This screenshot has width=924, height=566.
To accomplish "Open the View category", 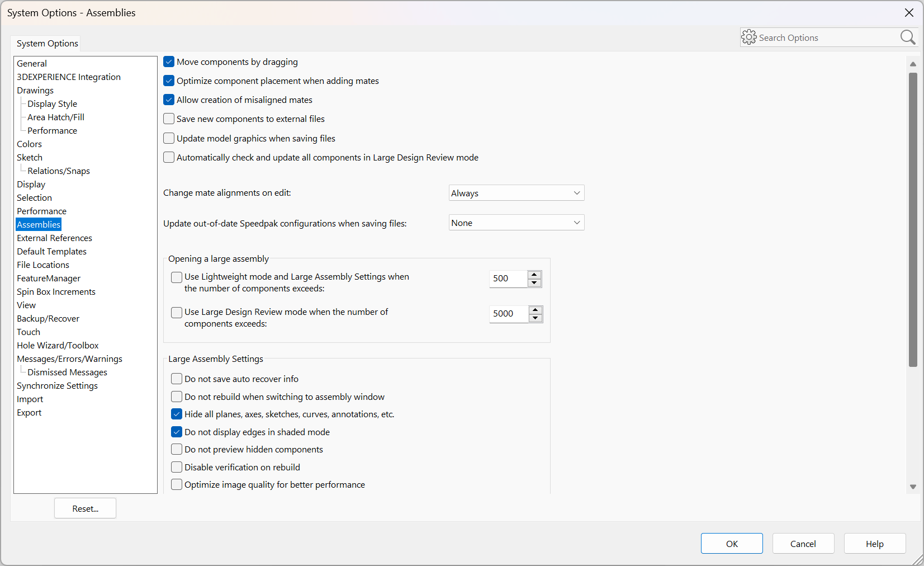I will [x=26, y=305].
